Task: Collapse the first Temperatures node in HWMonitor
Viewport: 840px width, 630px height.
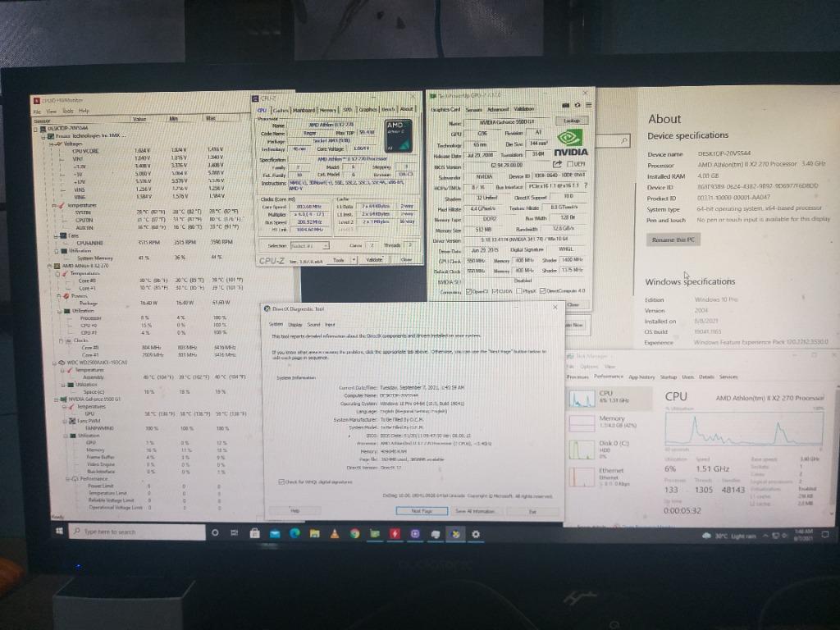Action: coord(55,205)
